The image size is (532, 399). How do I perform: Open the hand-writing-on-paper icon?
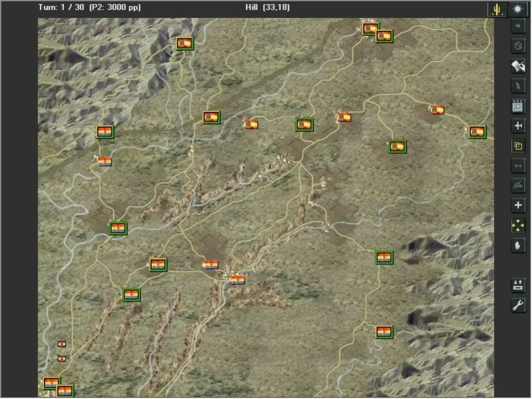click(518, 66)
